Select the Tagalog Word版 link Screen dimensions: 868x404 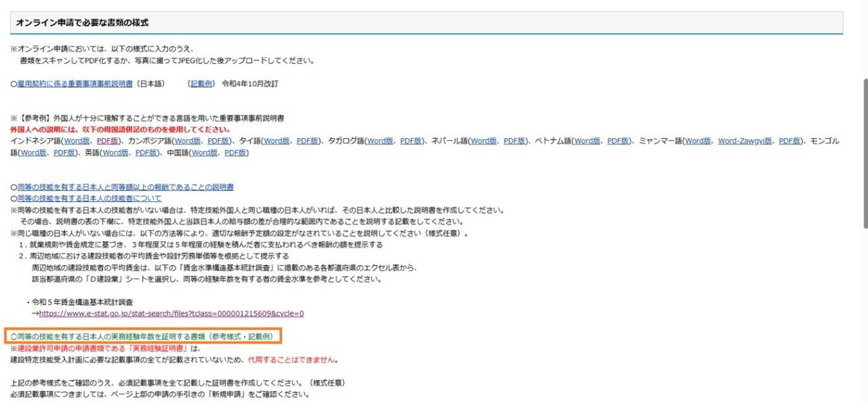pyautogui.click(x=380, y=141)
